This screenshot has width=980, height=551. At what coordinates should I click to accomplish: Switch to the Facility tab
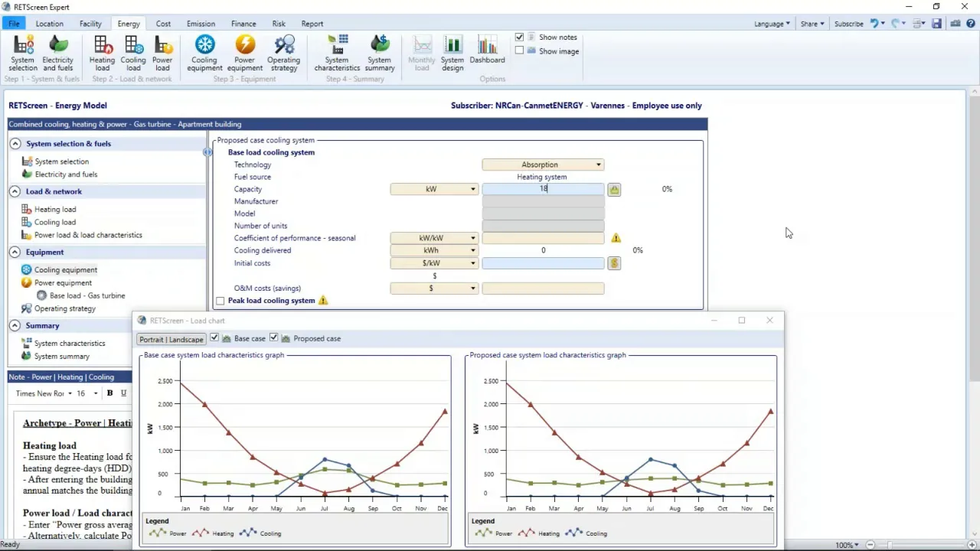click(90, 24)
